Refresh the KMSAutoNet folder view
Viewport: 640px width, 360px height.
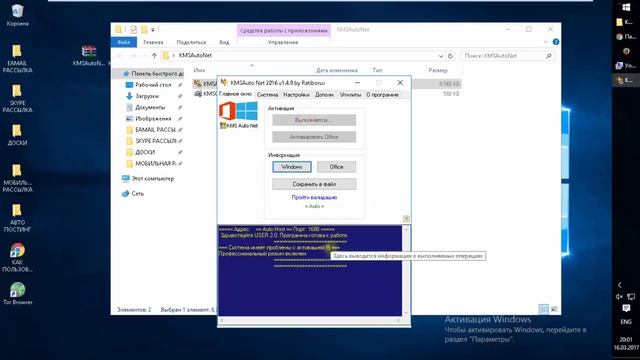click(x=450, y=56)
